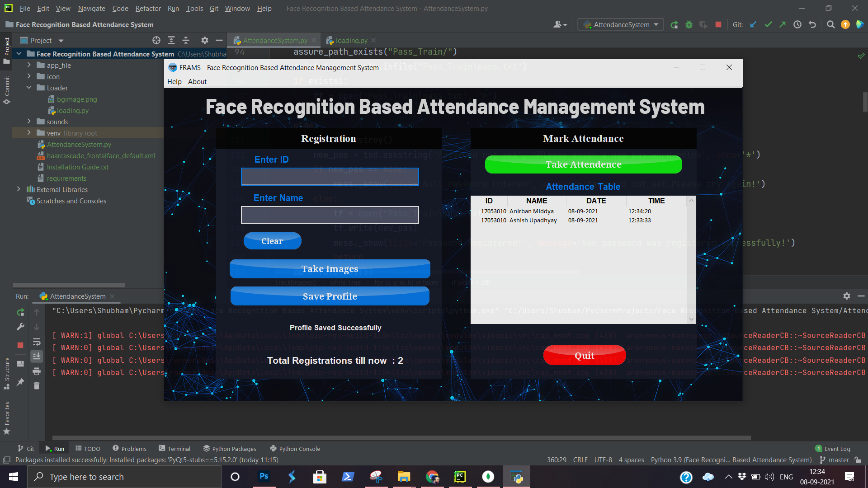Open Project view dropdown arrow
Screen dimensions: 868x488
click(x=61, y=41)
